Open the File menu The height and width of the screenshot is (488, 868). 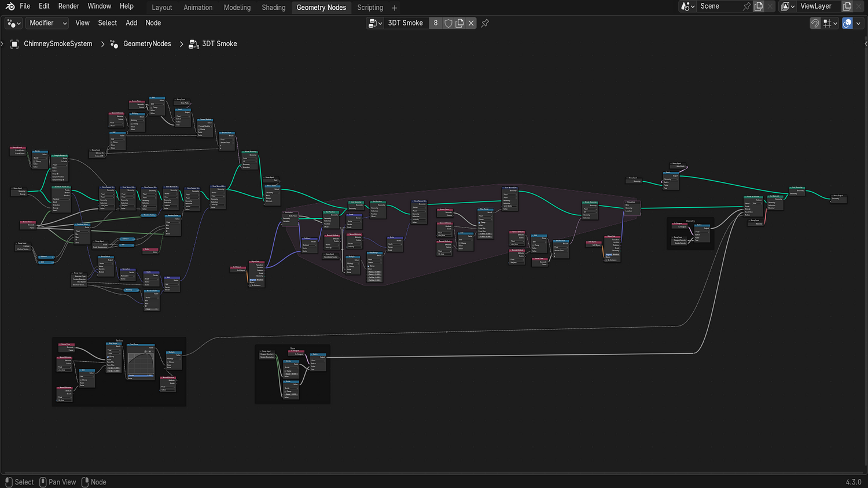[25, 6]
